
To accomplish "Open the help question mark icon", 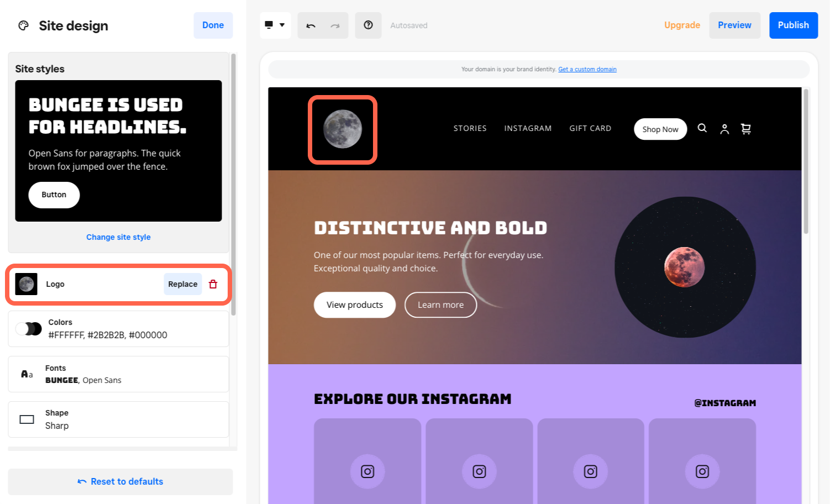I will (x=368, y=25).
